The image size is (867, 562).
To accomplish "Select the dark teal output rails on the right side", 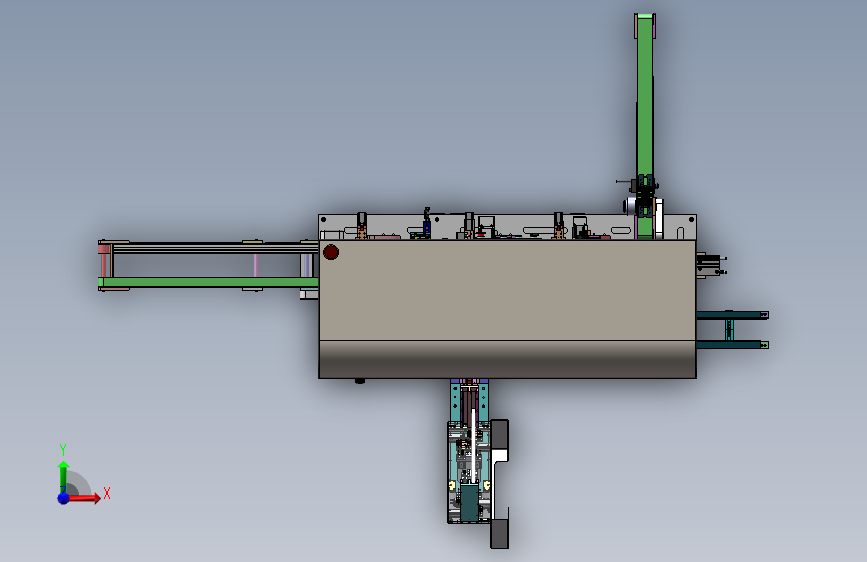I will pyautogui.click(x=732, y=330).
